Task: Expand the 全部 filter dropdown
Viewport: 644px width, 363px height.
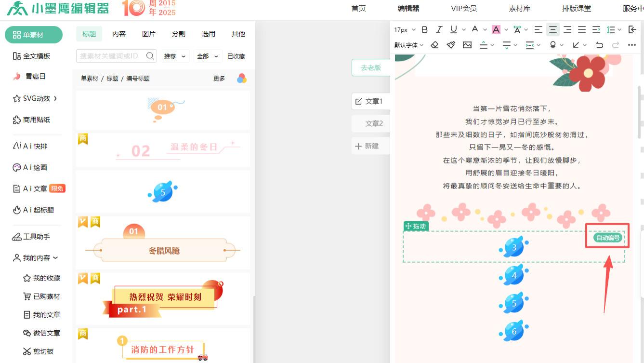Action: point(207,56)
